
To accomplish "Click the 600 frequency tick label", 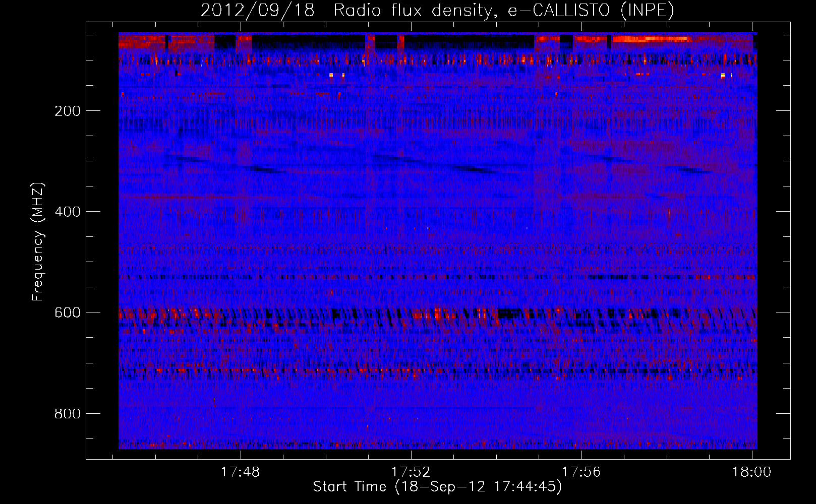I will (68, 312).
